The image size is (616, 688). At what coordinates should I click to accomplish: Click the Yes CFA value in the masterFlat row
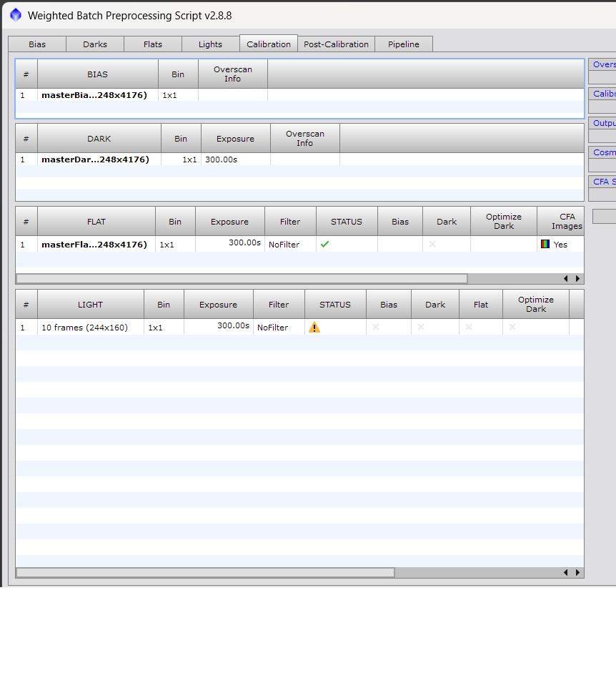[560, 245]
